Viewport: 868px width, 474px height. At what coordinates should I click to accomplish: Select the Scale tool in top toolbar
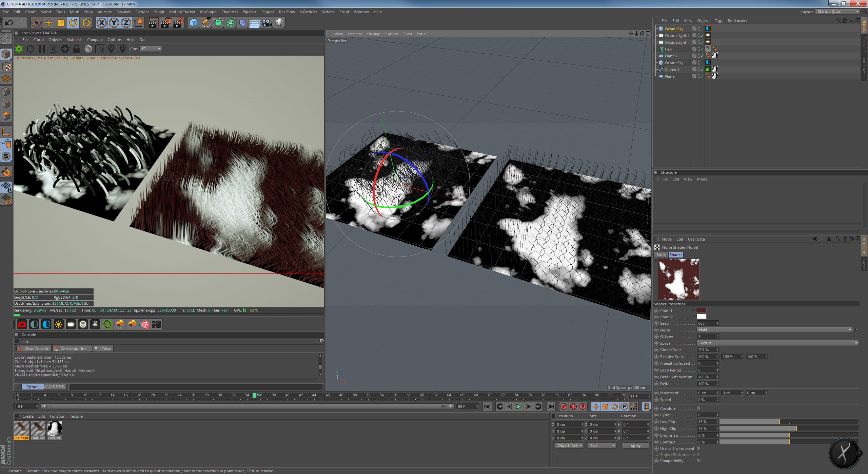pyautogui.click(x=61, y=23)
